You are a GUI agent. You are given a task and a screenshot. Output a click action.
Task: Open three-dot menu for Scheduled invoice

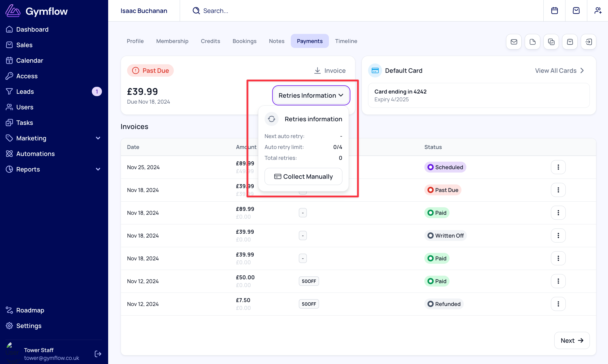(558, 167)
